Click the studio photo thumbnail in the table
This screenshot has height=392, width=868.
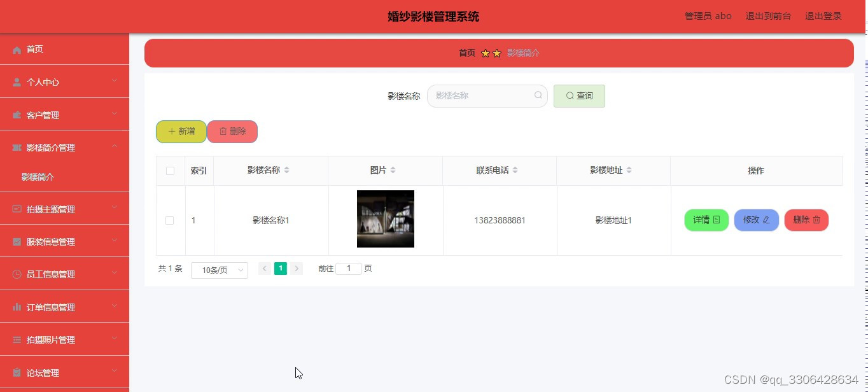pyautogui.click(x=385, y=219)
